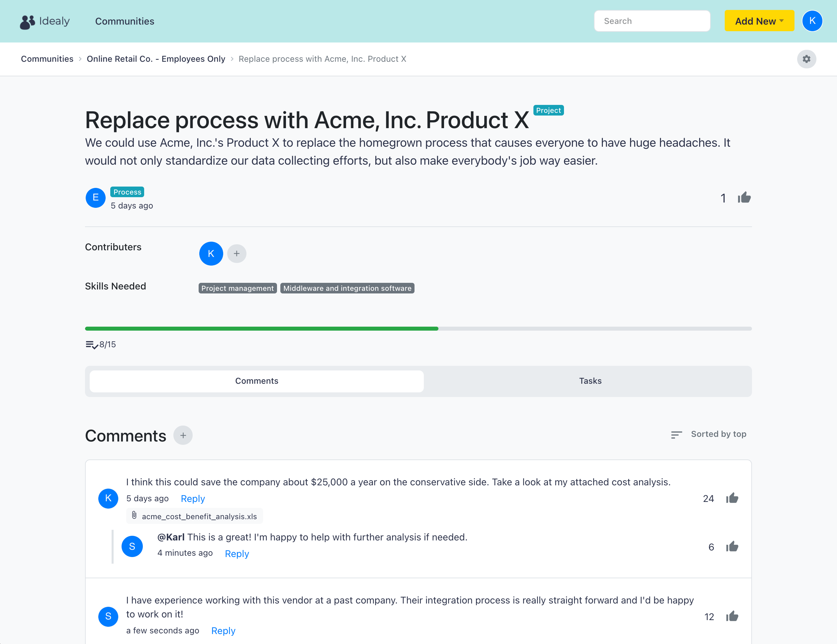Open Online Retail Co. - Employees Only breadcrumb
837x644 pixels.
pyautogui.click(x=156, y=59)
